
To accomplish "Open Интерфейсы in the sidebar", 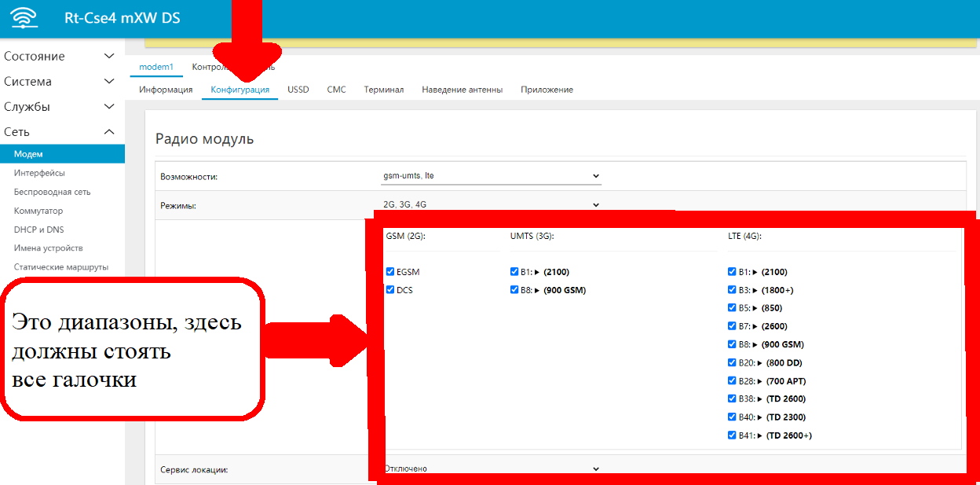I will pyautogui.click(x=39, y=173).
